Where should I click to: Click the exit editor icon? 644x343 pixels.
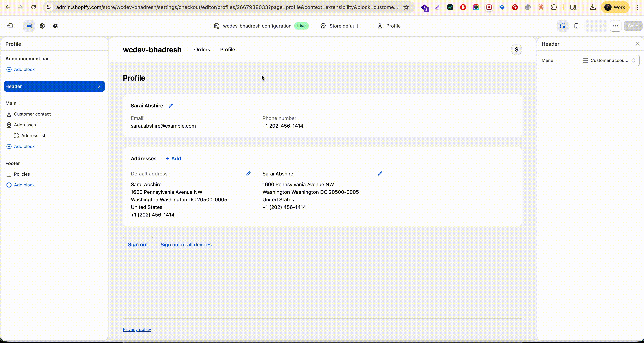(x=10, y=26)
